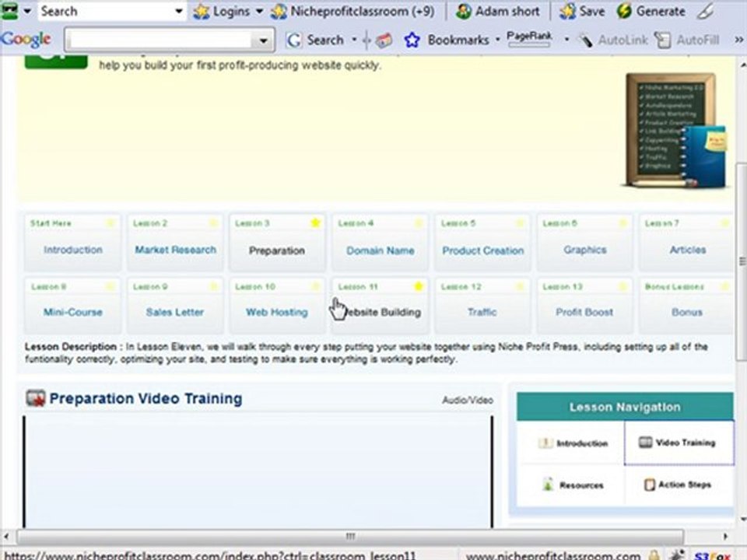Image resolution: width=747 pixels, height=560 pixels.
Task: Click the AutoLink toolbar button
Action: click(x=612, y=40)
